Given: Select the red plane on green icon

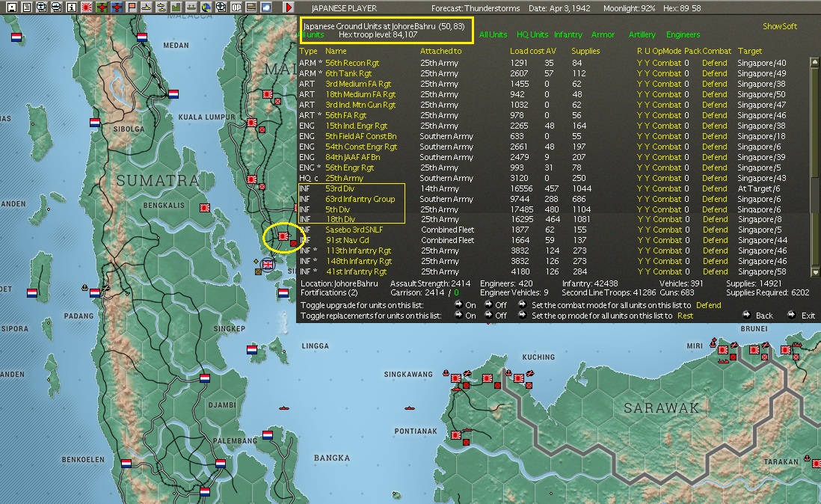Looking at the screenshot, I should (x=102, y=7).
